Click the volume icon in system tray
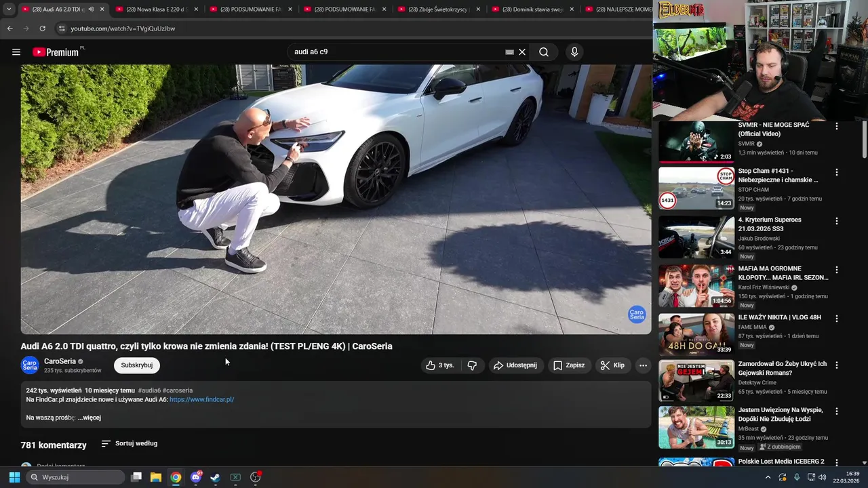The width and height of the screenshot is (868, 488). click(823, 477)
